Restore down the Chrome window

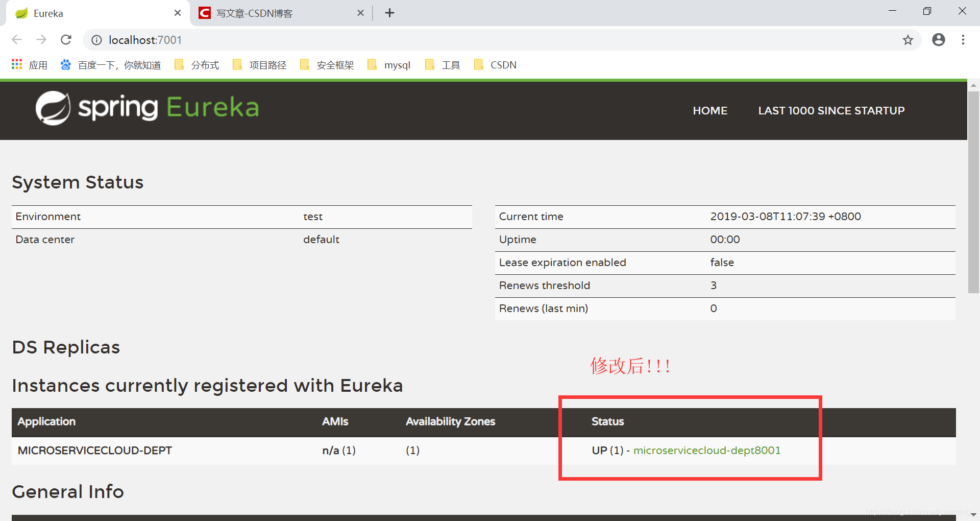927,11
